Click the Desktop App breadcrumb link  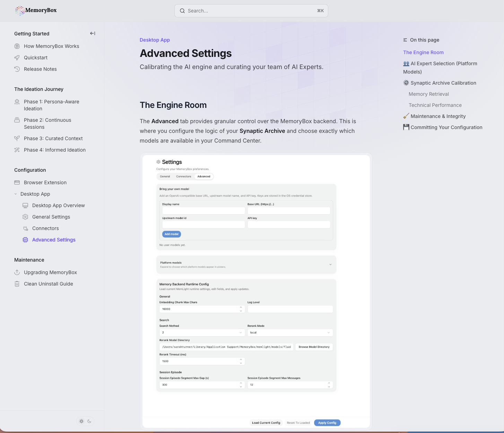pos(155,40)
